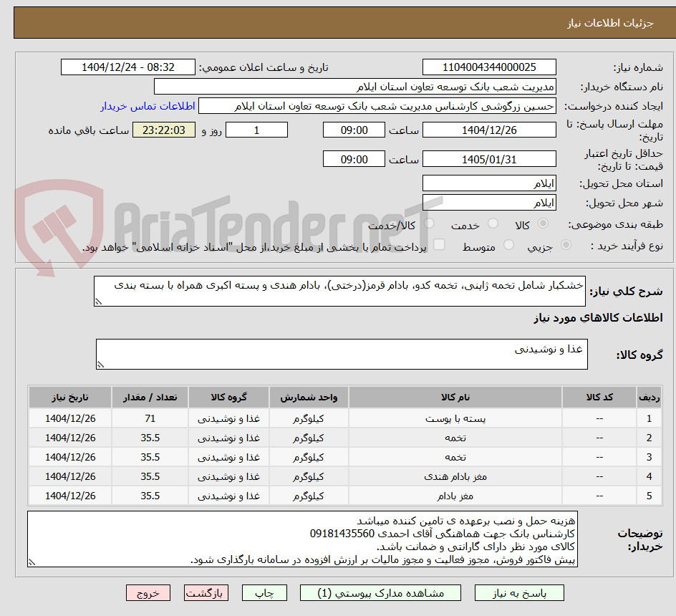
Task: Click the مغز بادام name in row 5
Action: [455, 496]
